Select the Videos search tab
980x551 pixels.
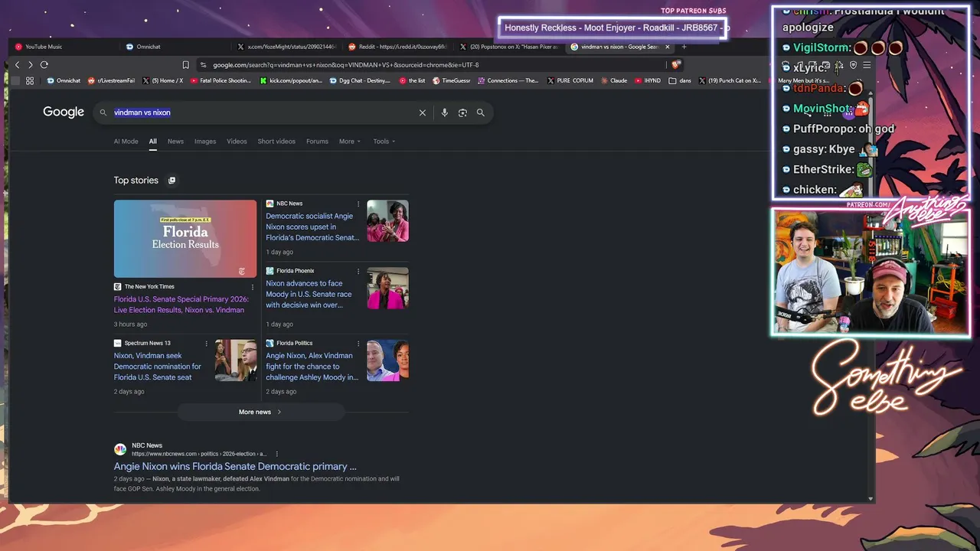tap(237, 142)
